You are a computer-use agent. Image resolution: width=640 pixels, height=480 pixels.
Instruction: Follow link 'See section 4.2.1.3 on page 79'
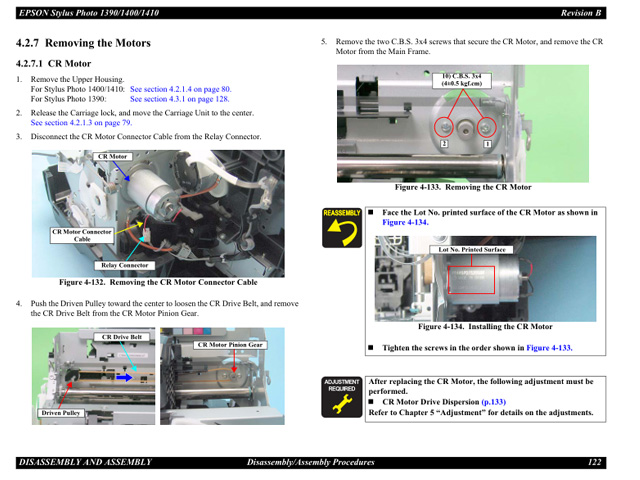[x=88, y=122]
